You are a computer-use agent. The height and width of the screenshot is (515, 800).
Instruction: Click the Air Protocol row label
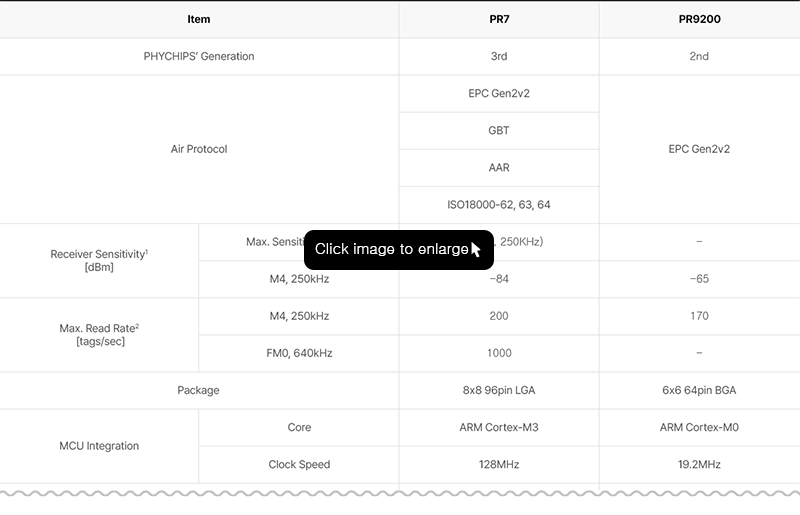coord(199,149)
